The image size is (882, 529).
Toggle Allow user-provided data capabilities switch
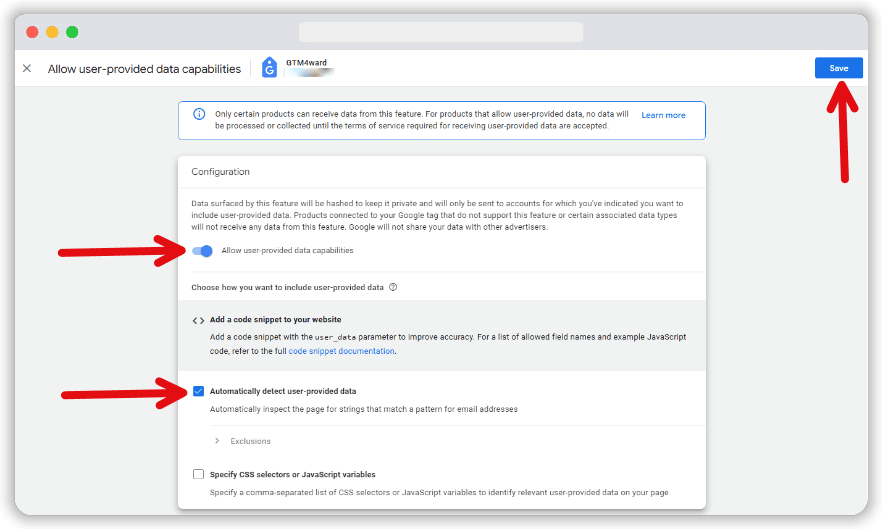pos(202,250)
